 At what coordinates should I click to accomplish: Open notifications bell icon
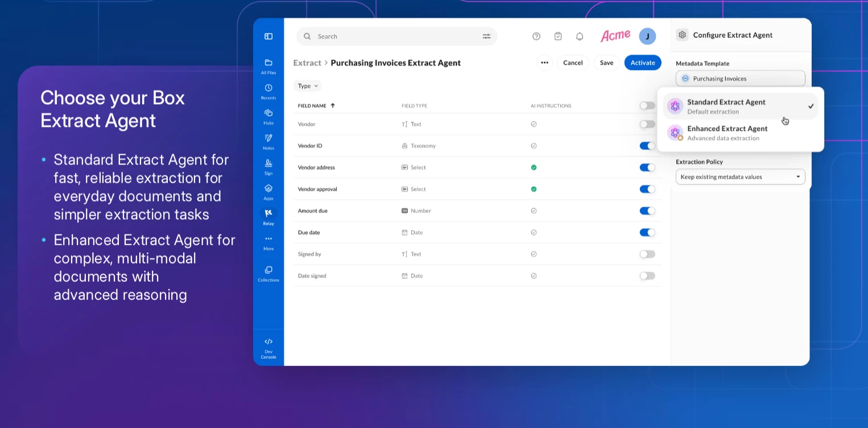580,36
